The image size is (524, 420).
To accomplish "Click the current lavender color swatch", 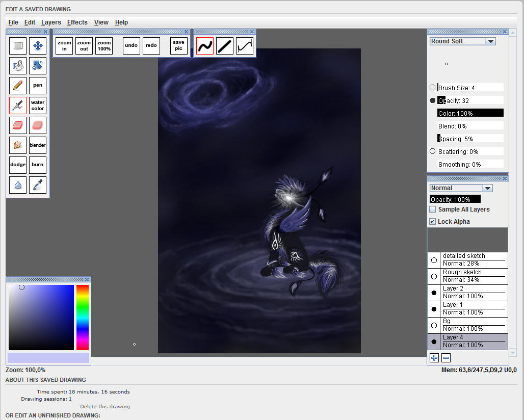I will click(x=48, y=357).
